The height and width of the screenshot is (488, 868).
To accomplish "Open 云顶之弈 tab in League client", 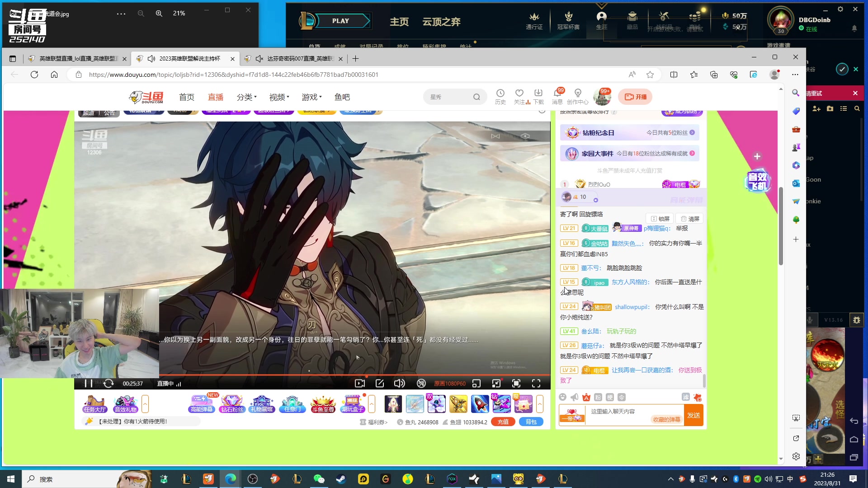I will click(441, 22).
